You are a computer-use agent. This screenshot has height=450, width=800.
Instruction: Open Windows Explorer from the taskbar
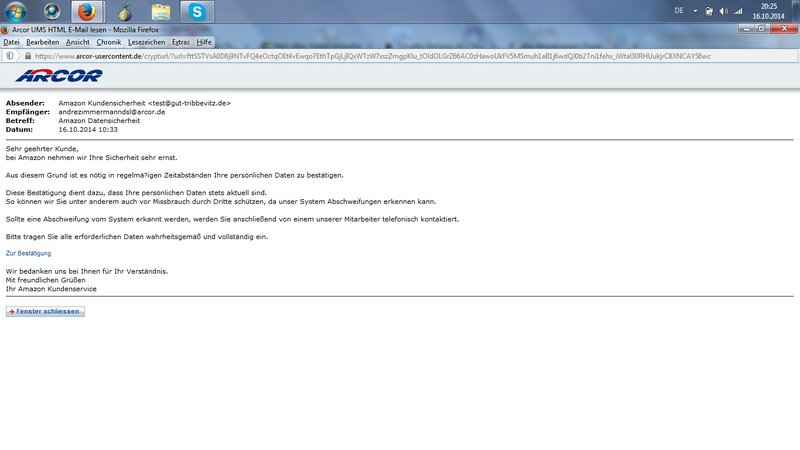pyautogui.click(x=160, y=12)
